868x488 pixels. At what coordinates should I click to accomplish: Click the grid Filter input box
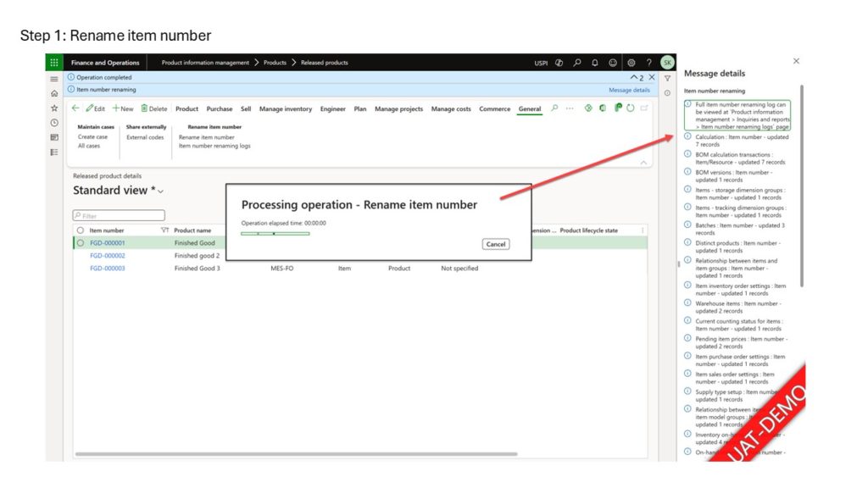(x=119, y=215)
